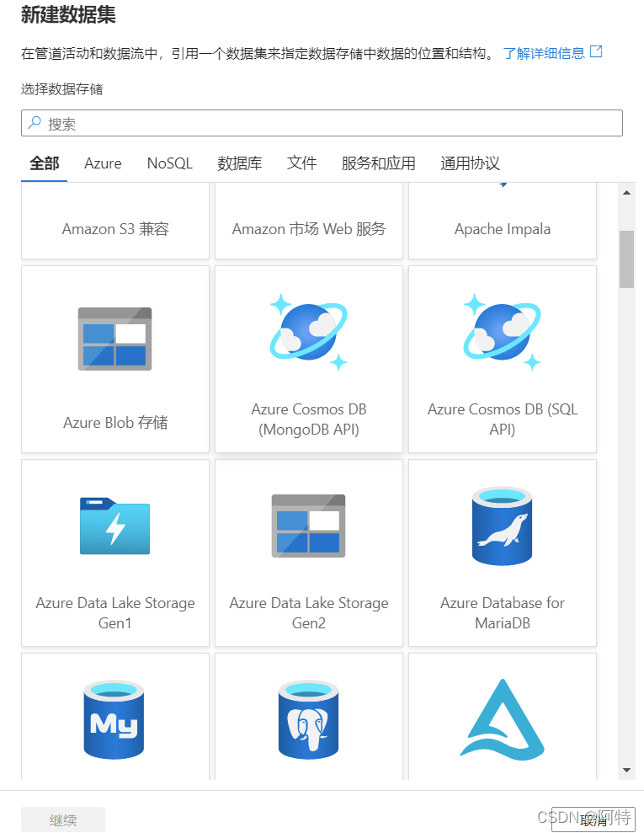Click the 取消 button
The height and width of the screenshot is (833, 644).
click(593, 820)
